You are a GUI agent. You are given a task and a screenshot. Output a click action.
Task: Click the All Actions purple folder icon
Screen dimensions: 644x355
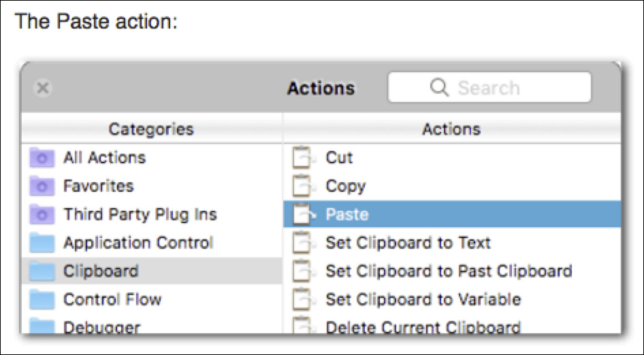point(42,158)
